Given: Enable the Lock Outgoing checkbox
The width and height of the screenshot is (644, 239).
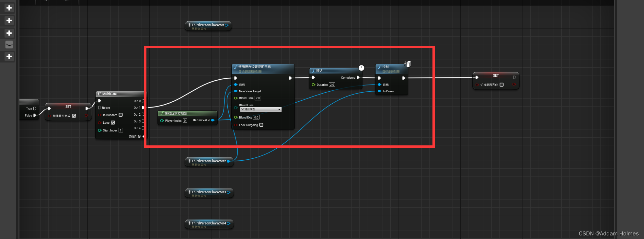Looking at the screenshot, I should click(261, 125).
